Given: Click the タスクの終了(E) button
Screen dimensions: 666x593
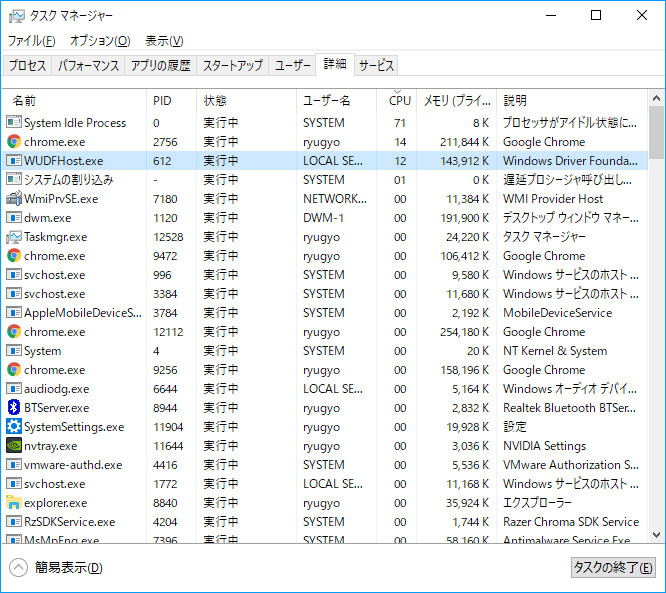Looking at the screenshot, I should coord(613,568).
